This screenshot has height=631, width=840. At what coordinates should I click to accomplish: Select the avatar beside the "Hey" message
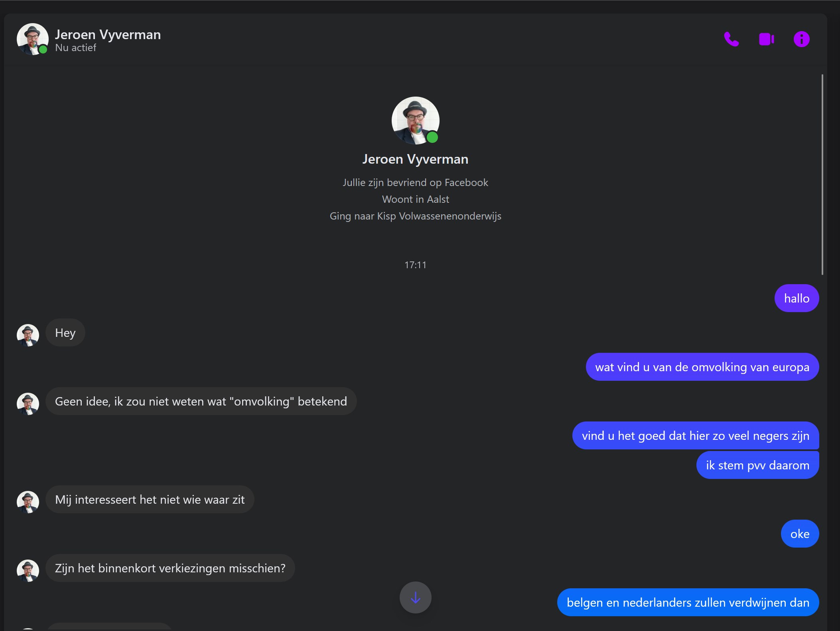[28, 335]
